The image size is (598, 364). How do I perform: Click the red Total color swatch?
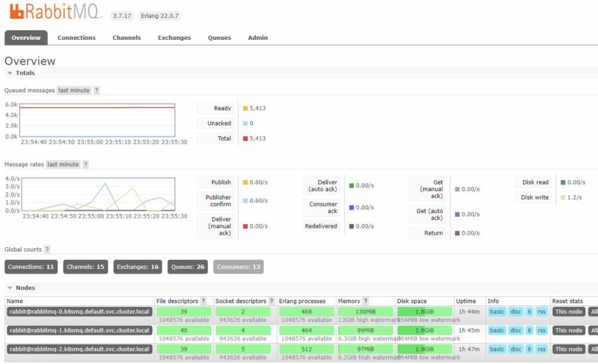pyautogui.click(x=245, y=138)
